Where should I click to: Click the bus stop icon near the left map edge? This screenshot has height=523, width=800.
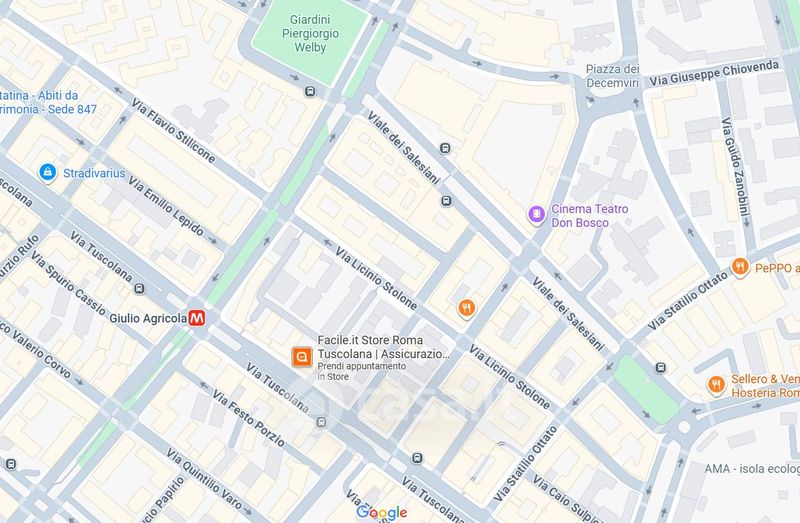(11, 464)
